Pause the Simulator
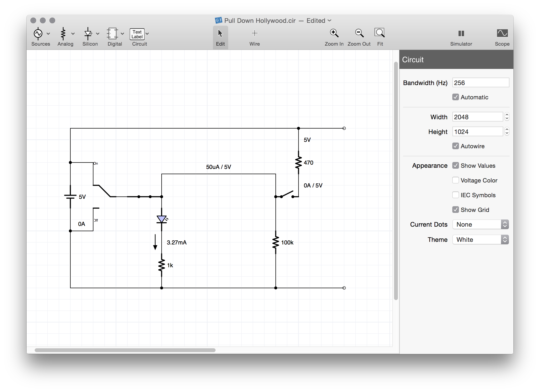The image size is (540, 392). coord(461,33)
